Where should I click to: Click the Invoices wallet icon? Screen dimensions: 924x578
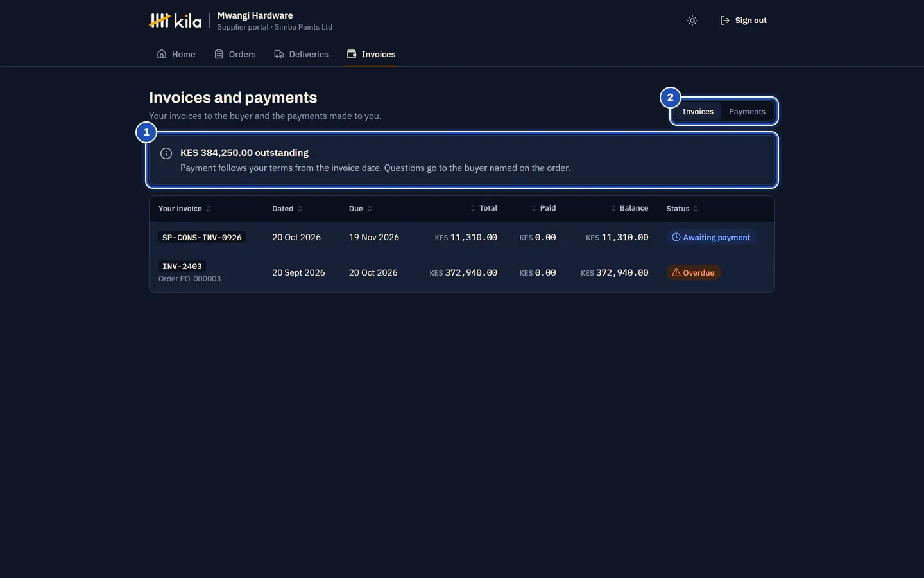click(352, 54)
